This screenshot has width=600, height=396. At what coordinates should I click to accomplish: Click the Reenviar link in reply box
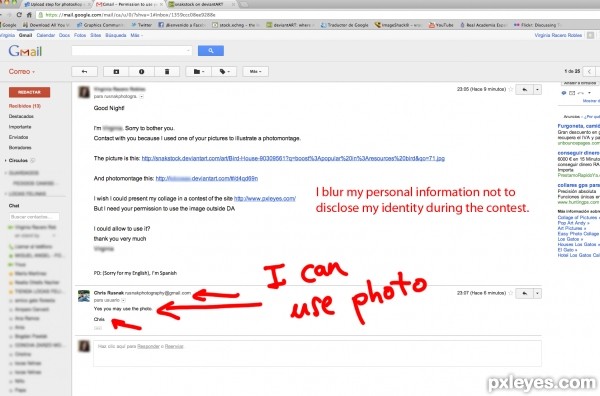point(174,346)
